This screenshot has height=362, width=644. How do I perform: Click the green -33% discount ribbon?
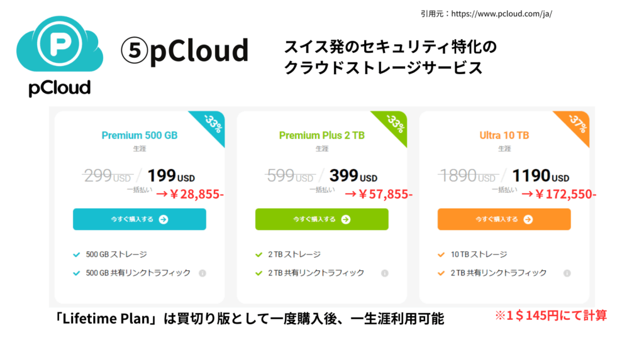pos(395,126)
